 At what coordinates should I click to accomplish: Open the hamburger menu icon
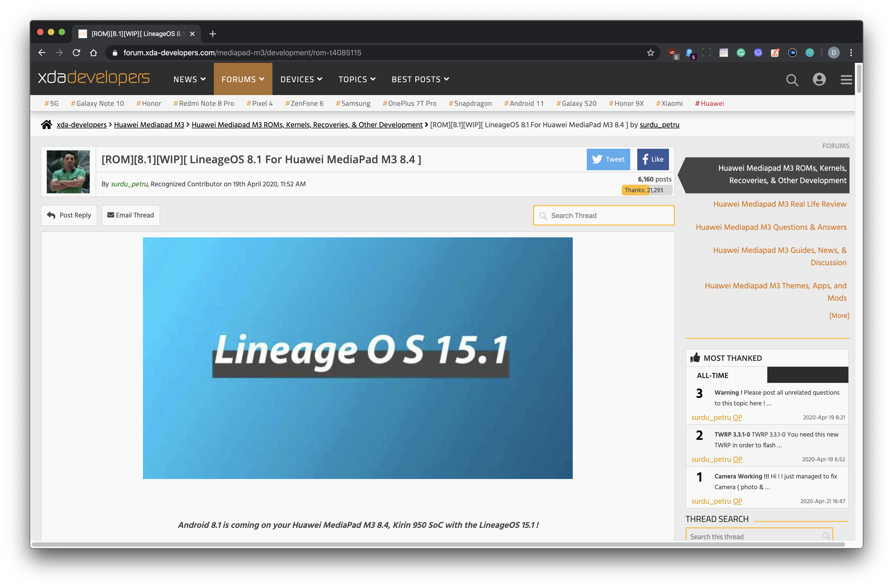[x=846, y=79]
